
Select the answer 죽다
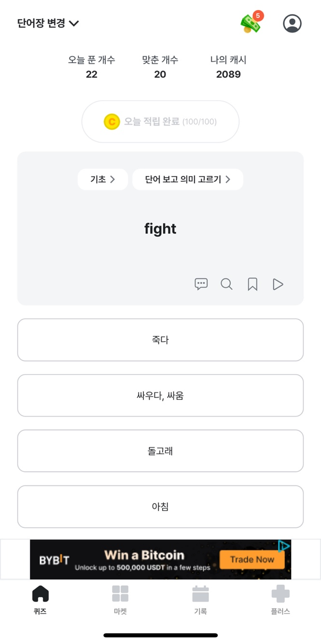pyautogui.click(x=160, y=340)
